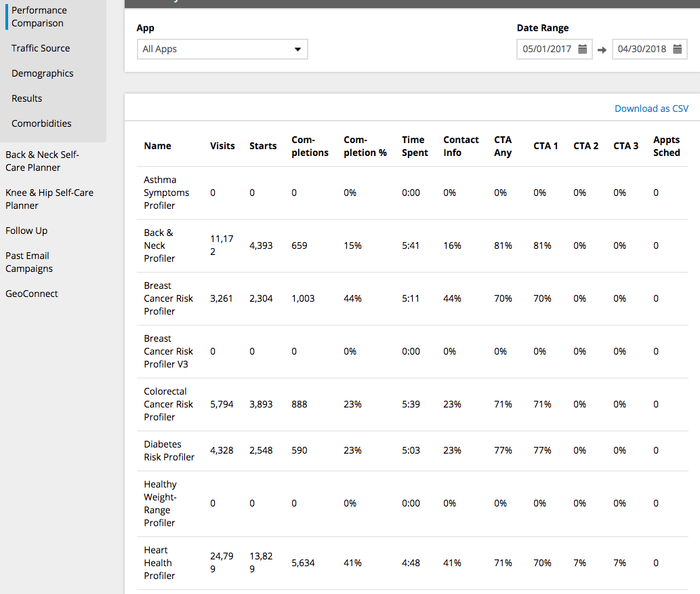The height and width of the screenshot is (594, 700).
Task: Click time spent value 5:41
Action: (410, 245)
